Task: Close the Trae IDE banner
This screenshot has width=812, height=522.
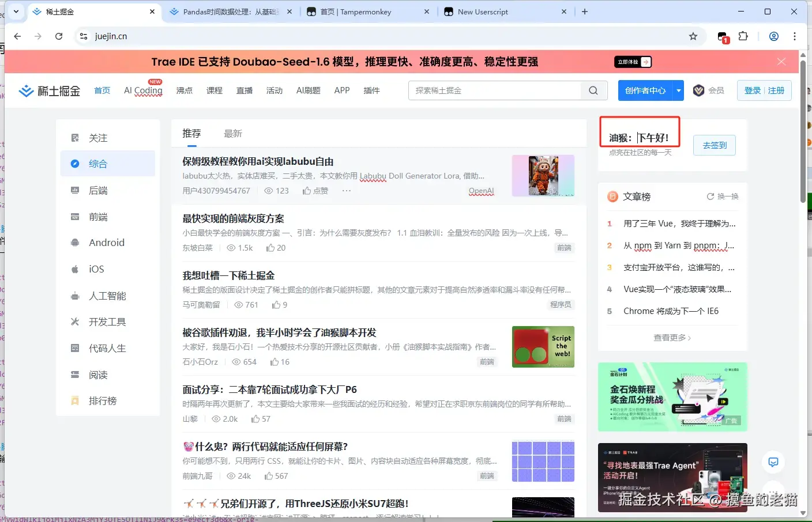Action: 781,62
